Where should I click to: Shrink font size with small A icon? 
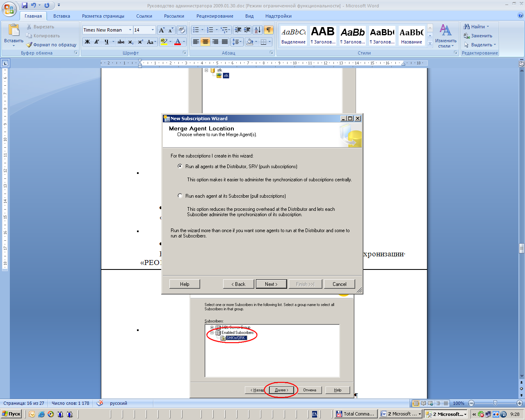coord(171,30)
